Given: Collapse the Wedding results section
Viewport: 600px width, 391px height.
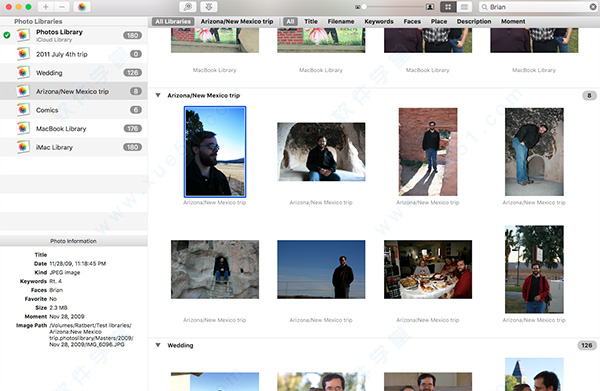Looking at the screenshot, I should point(158,345).
